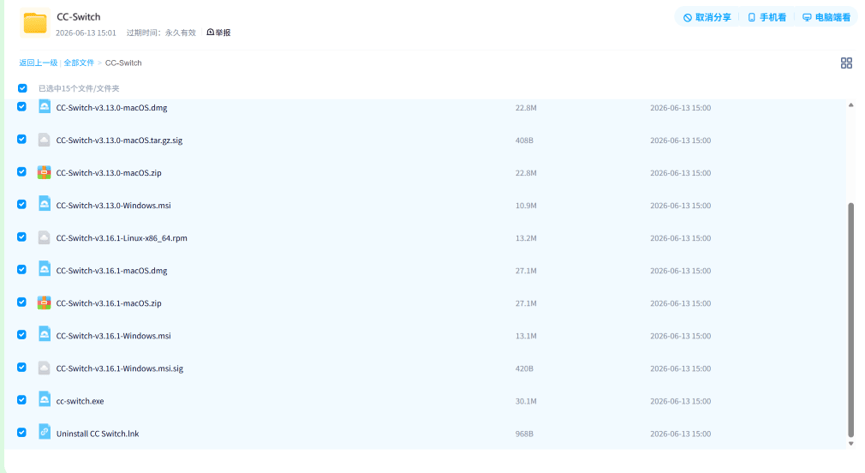This screenshot has width=865, height=473.
Task: Click shortcut icon of Uninstall CC Switch.lnk
Action: pos(44,433)
